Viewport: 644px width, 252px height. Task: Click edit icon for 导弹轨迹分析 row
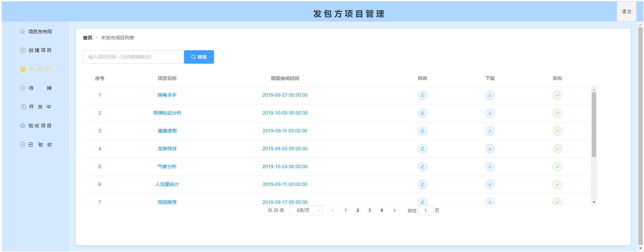click(x=422, y=113)
